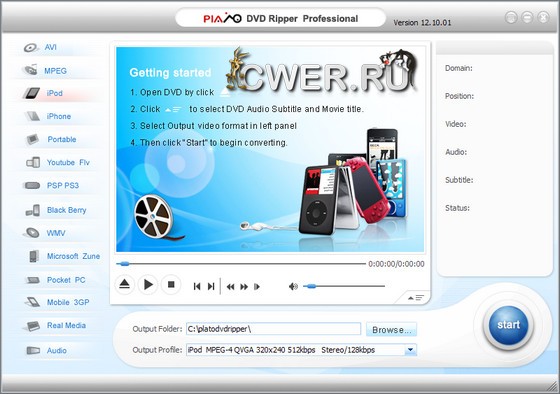560x394 pixels.
Task: Mute the volume speaker icon
Action: pos(293,286)
